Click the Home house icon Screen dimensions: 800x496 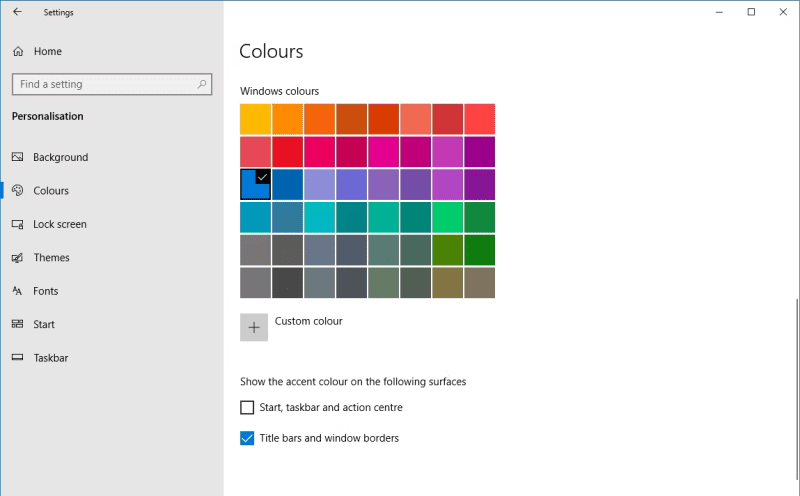tap(18, 51)
